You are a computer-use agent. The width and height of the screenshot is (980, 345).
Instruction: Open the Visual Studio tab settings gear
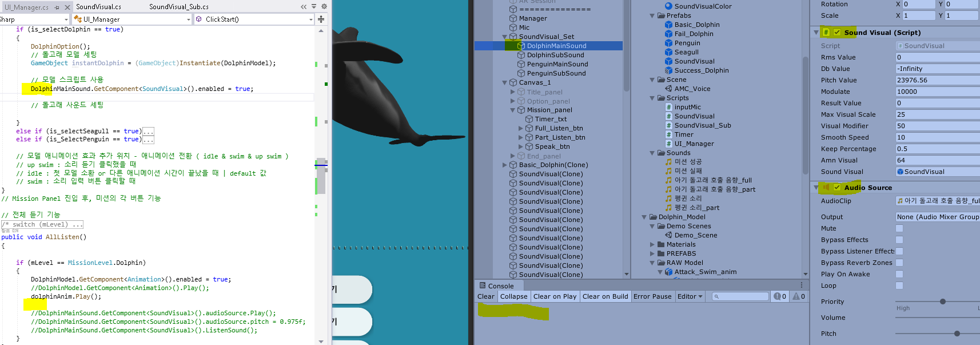pyautogui.click(x=324, y=6)
